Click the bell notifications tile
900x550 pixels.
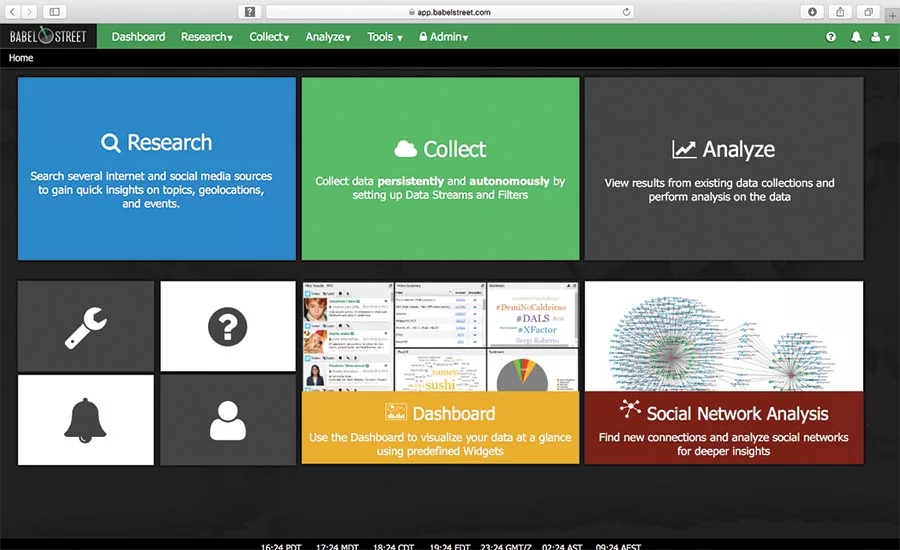coord(86,420)
